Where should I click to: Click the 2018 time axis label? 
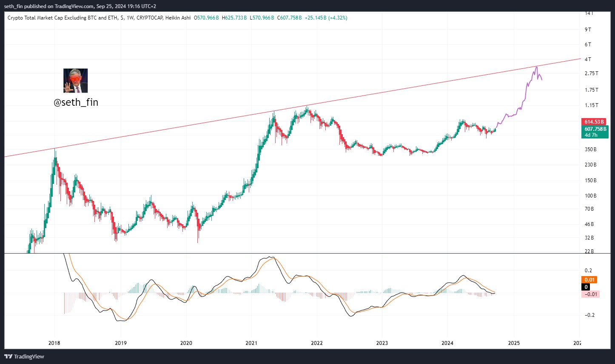click(54, 343)
